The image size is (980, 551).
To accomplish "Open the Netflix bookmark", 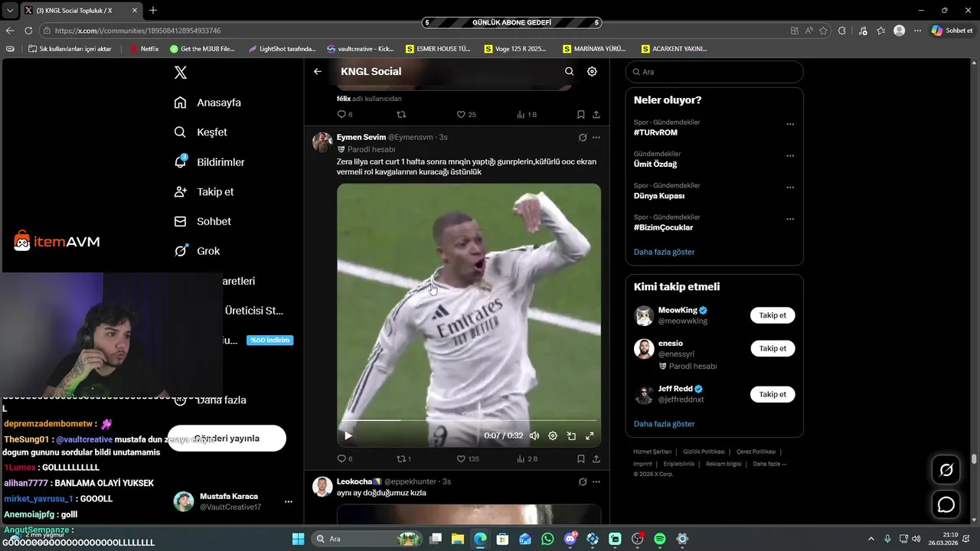I will pos(145,48).
